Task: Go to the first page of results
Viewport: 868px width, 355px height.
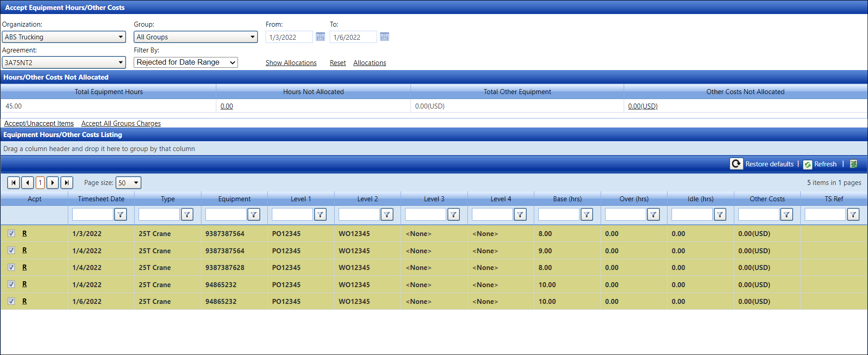Action: 14,183
